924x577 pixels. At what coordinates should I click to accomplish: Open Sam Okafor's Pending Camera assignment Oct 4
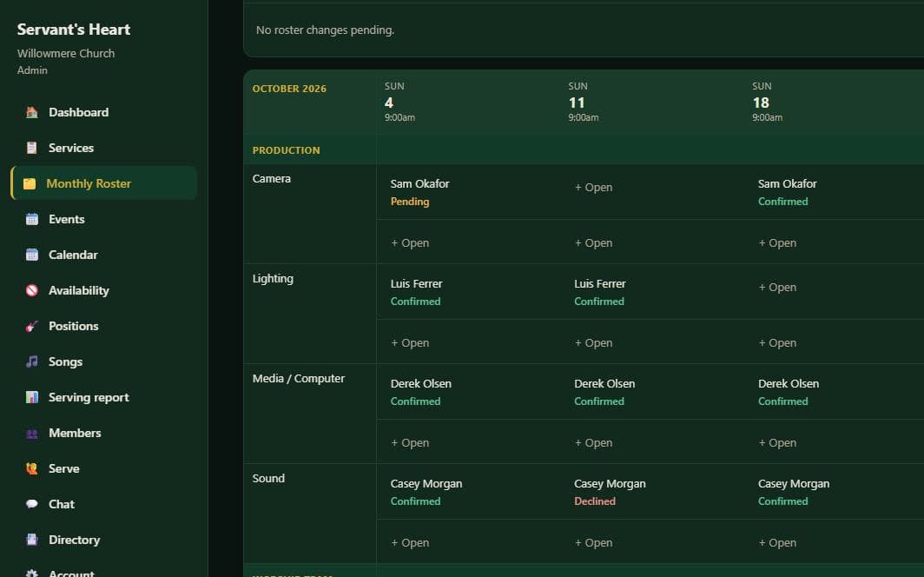419,192
